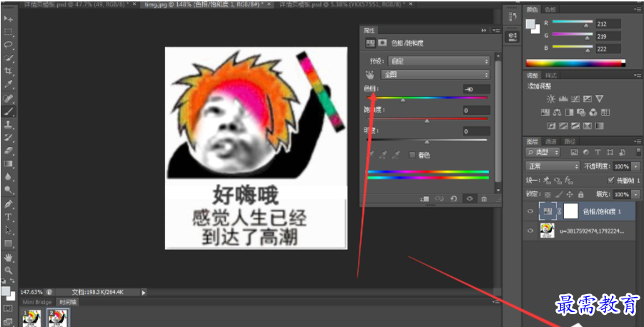644x327 pixels.
Task: Switch to the 通道 Channels tab
Action: click(551, 141)
